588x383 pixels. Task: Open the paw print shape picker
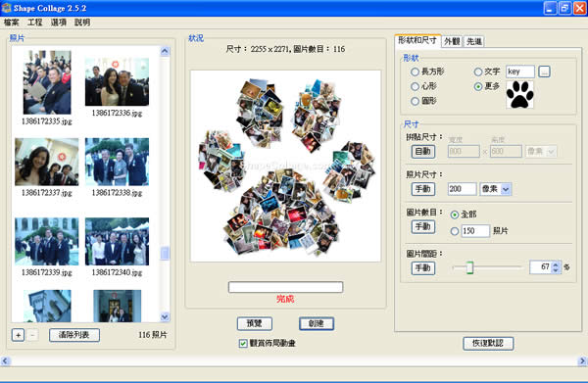click(x=519, y=95)
